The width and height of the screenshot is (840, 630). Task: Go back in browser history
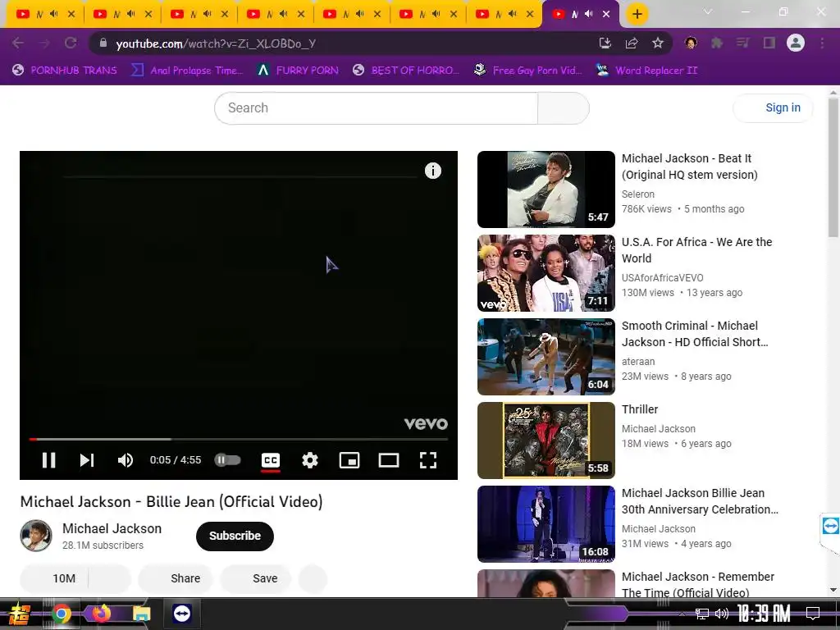(18, 43)
